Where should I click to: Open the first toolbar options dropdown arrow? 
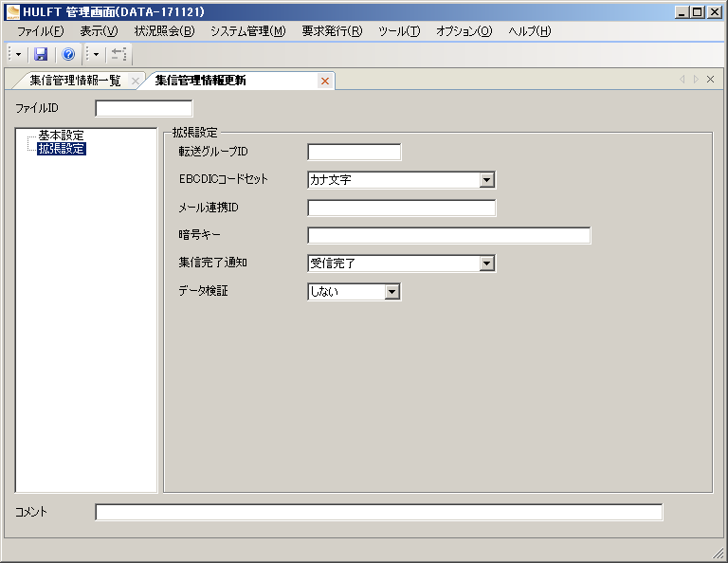pyautogui.click(x=18, y=54)
